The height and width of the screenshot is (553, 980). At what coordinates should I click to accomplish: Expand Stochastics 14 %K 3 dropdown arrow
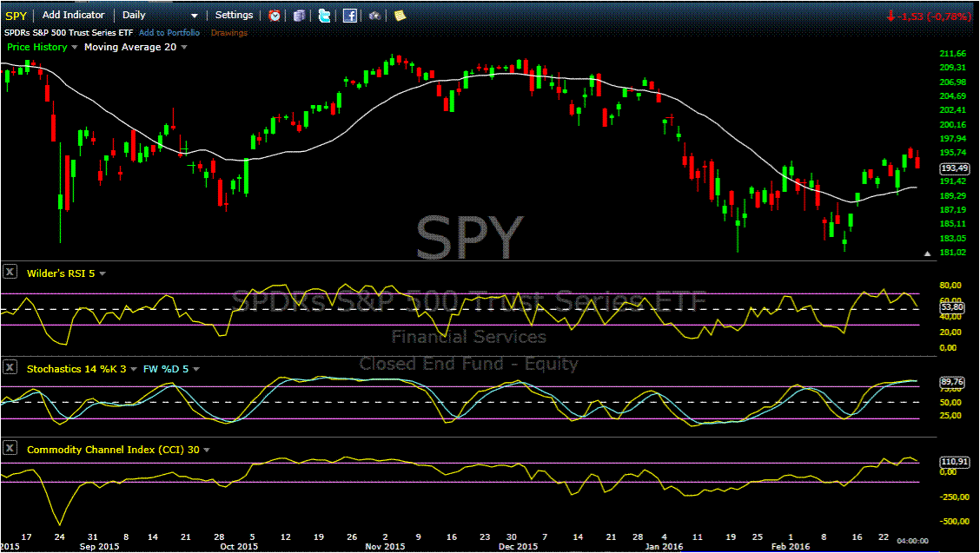click(134, 369)
